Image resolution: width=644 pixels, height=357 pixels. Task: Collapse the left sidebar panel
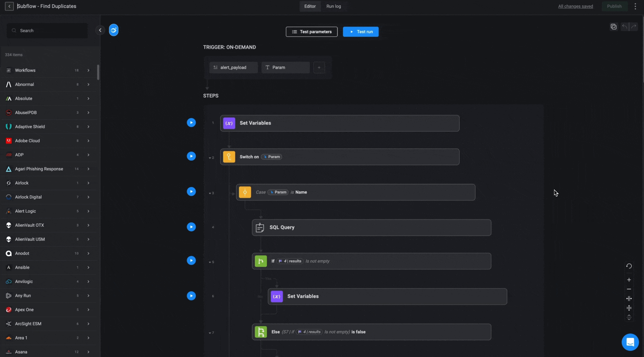tap(100, 30)
